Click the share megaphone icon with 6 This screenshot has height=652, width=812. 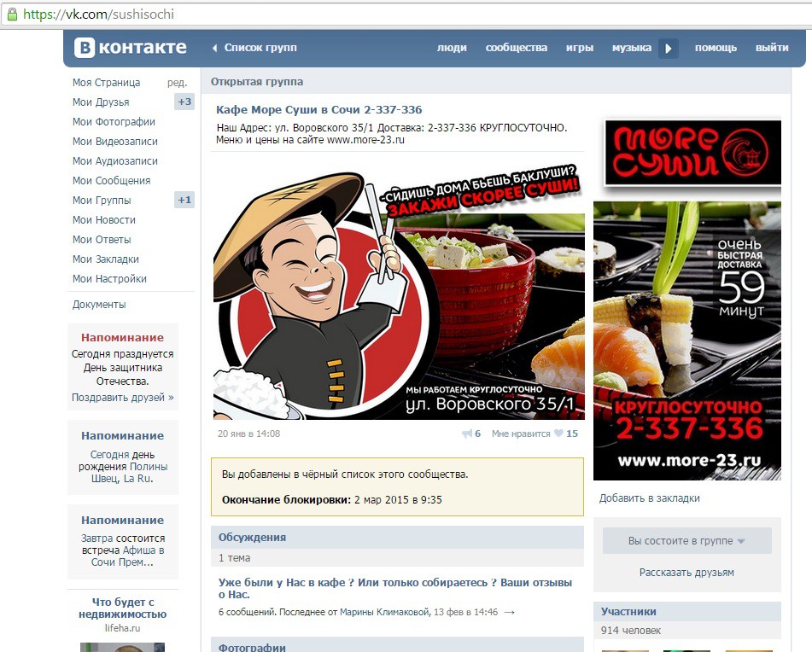[467, 434]
